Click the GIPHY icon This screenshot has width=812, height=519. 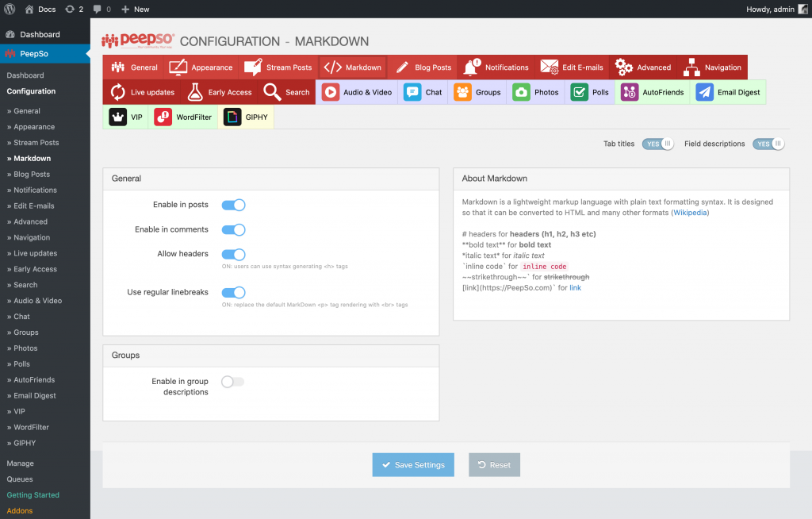pos(232,117)
